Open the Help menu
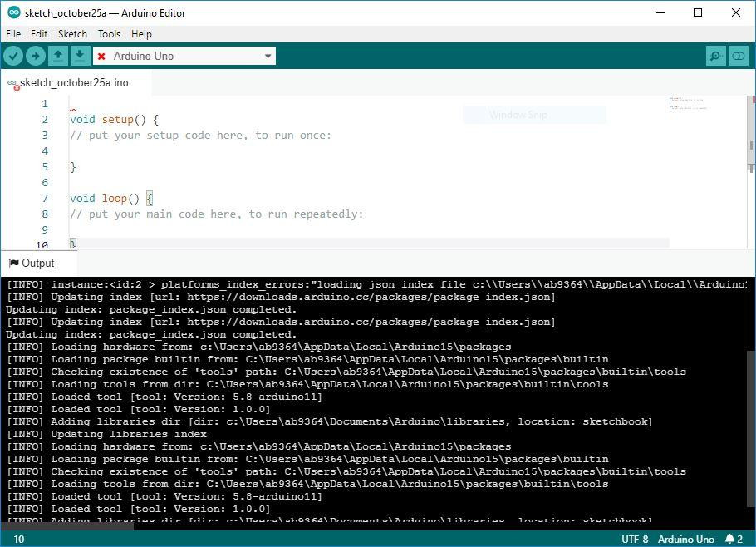Image resolution: width=756 pixels, height=547 pixels. click(141, 34)
